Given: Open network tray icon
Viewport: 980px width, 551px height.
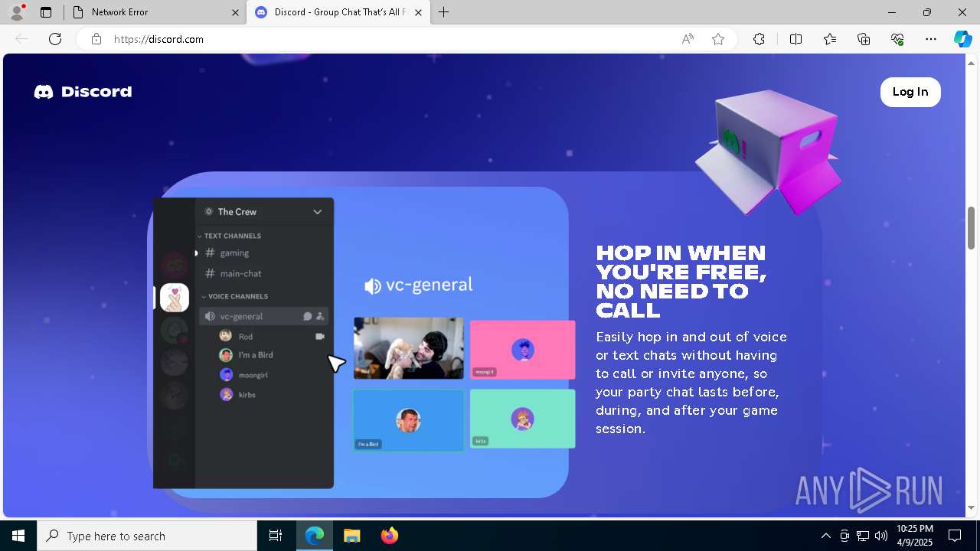Looking at the screenshot, I should 863,536.
